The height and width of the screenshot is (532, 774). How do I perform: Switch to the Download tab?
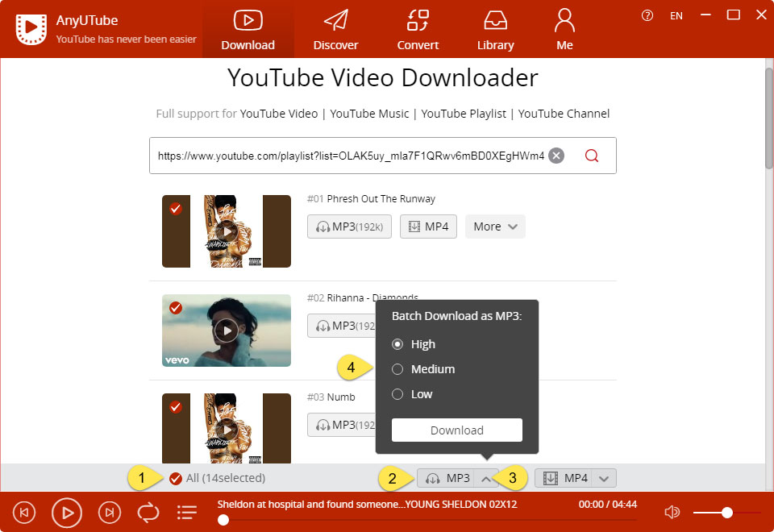(248, 29)
